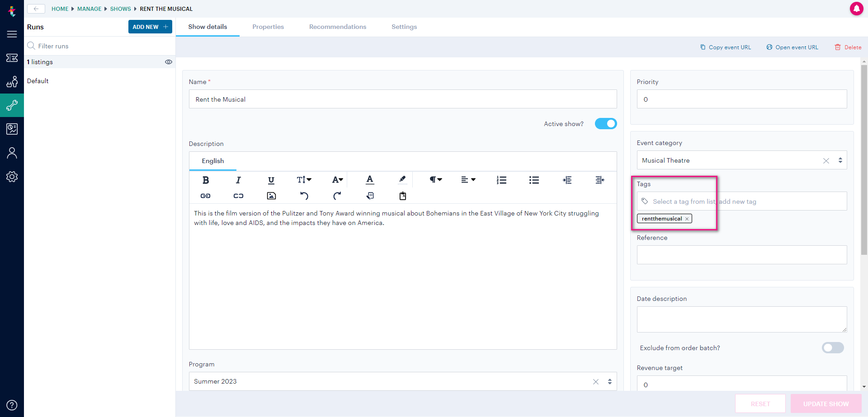This screenshot has width=868, height=417.
Task: Click the Reference input field
Action: [742, 255]
